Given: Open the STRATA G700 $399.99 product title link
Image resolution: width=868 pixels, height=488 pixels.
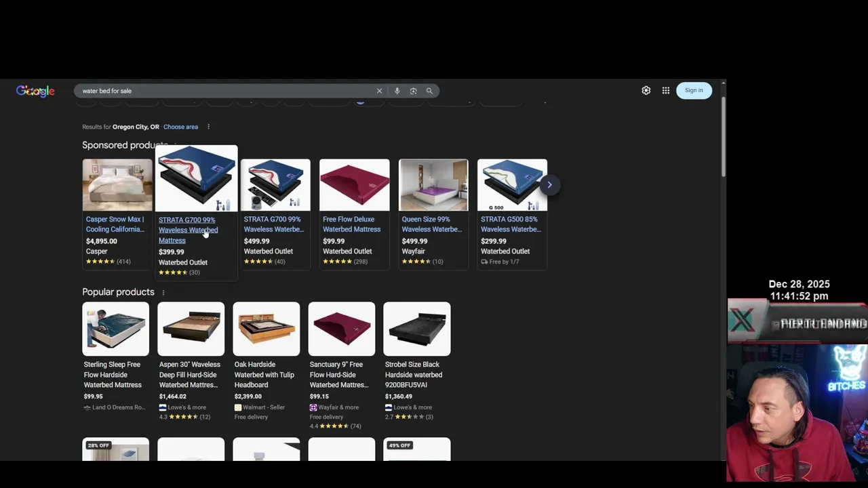Looking at the screenshot, I should pyautogui.click(x=188, y=230).
